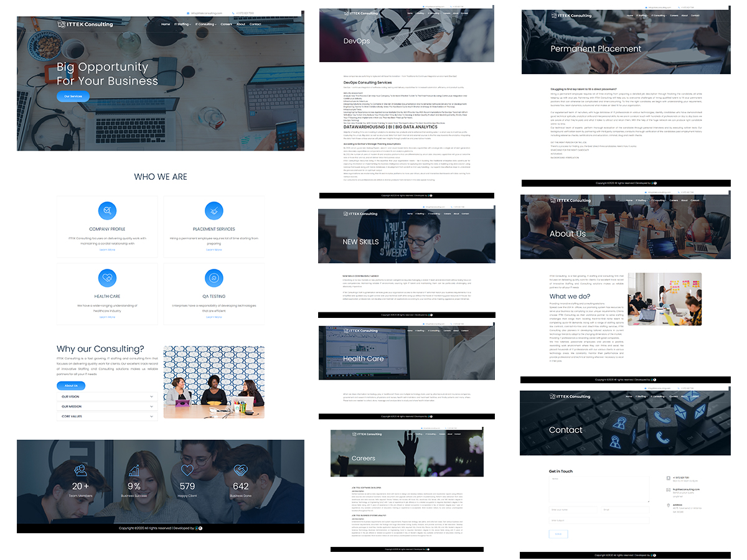Click the map pin icon beside Address
This screenshot has width=747, height=560.
668,505
